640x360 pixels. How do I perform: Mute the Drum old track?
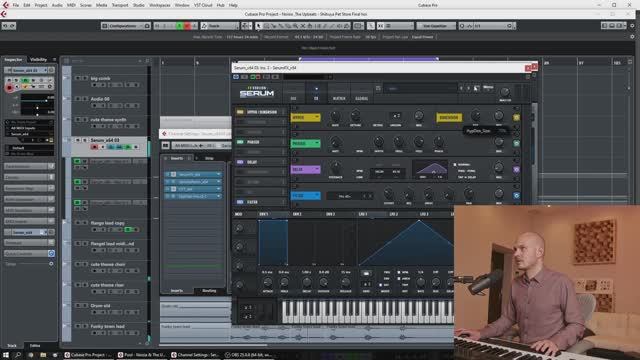[78, 305]
